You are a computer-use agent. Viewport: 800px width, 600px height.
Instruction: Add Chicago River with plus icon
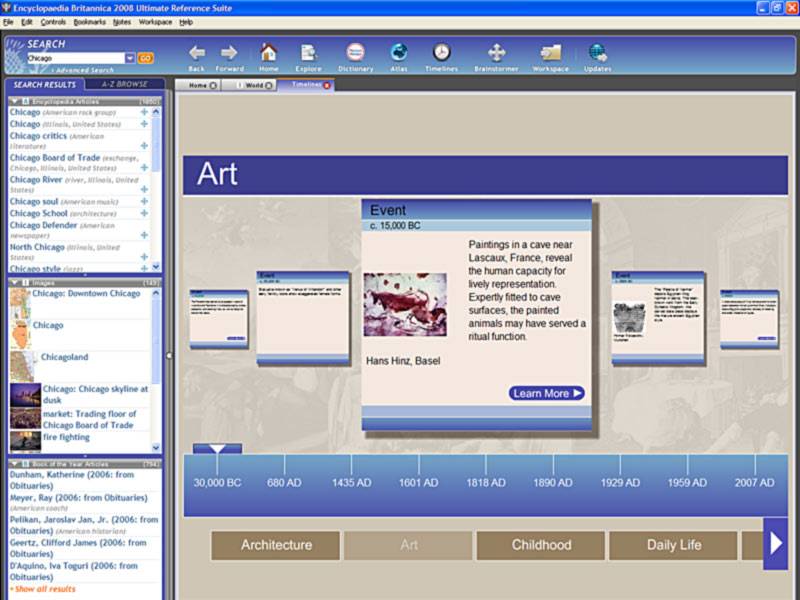[x=144, y=189]
